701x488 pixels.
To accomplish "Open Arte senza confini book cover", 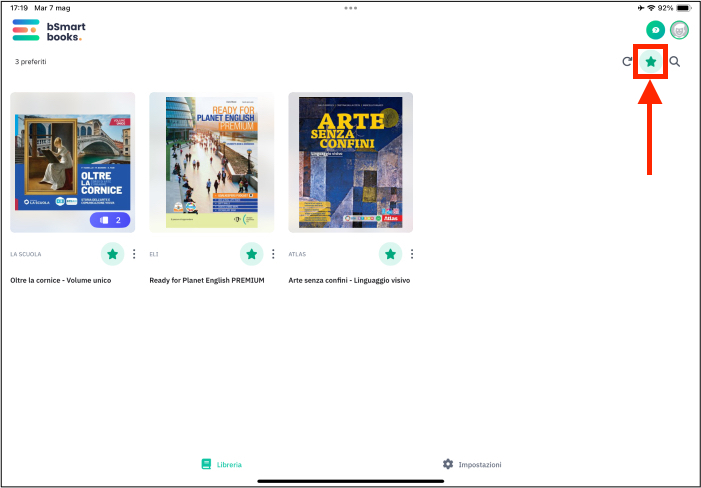I will (x=350, y=162).
